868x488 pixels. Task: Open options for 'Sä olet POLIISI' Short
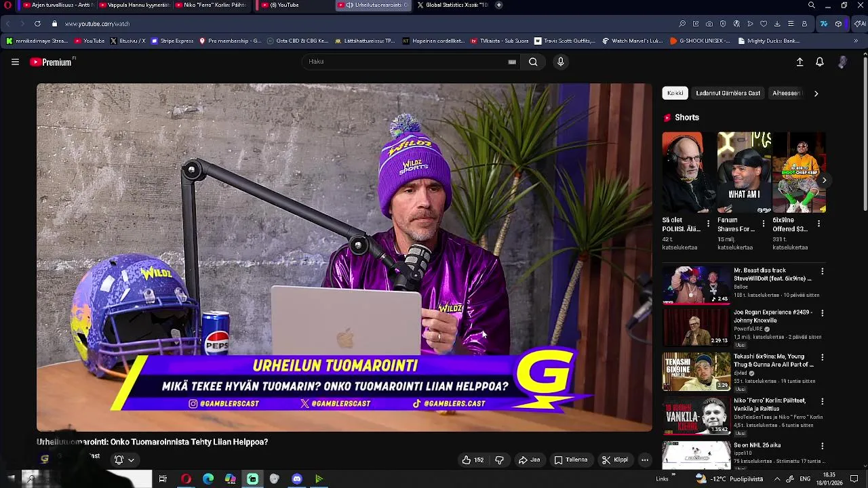[x=708, y=224]
